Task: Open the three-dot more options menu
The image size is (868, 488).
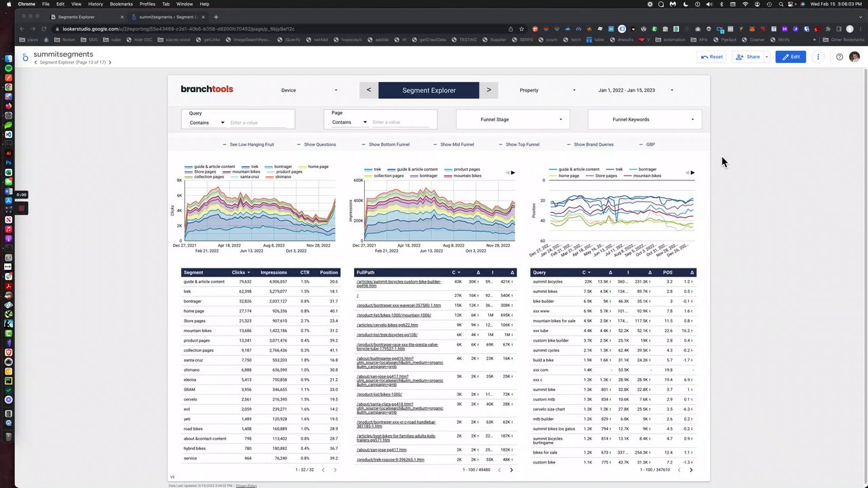Action: pyautogui.click(x=818, y=57)
